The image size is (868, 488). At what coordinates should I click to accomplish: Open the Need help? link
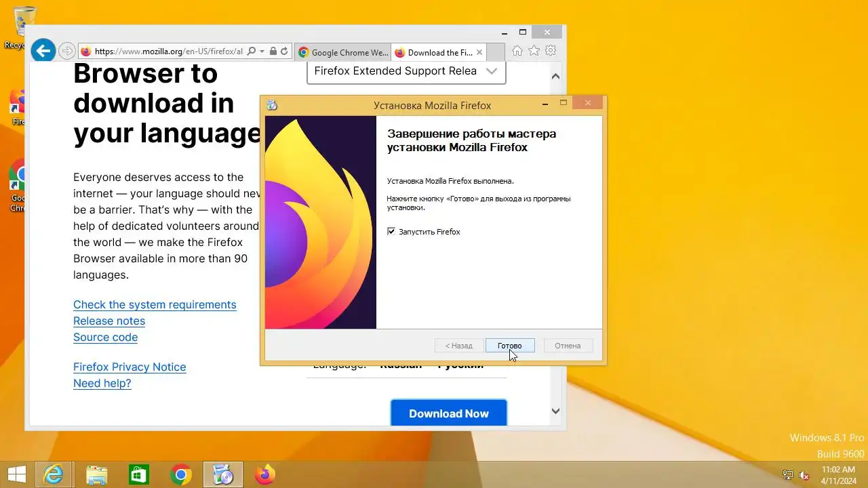click(102, 384)
